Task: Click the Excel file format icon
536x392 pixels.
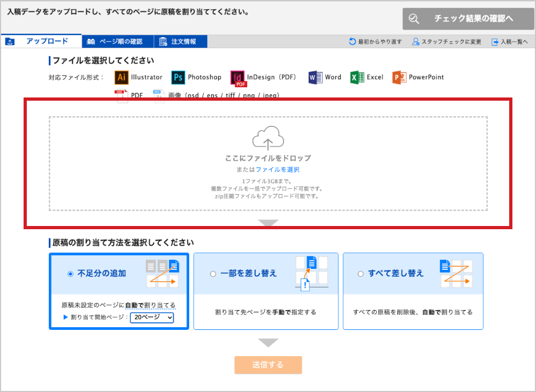Action: pos(357,77)
